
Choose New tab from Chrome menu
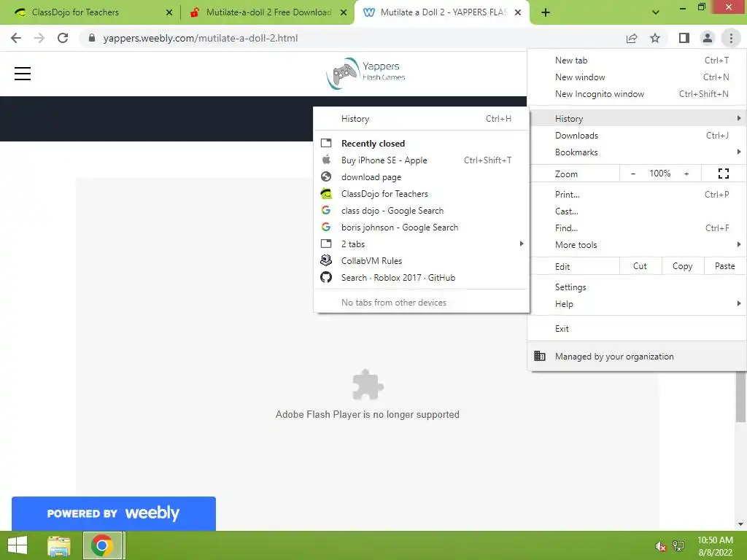[637, 61]
